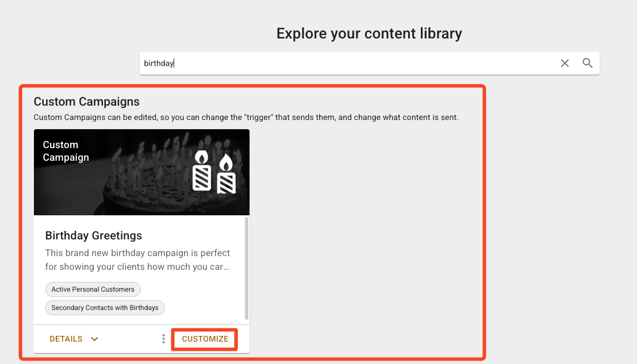This screenshot has height=364, width=637.
Task: Click the word birthday in the search box
Action: [159, 63]
